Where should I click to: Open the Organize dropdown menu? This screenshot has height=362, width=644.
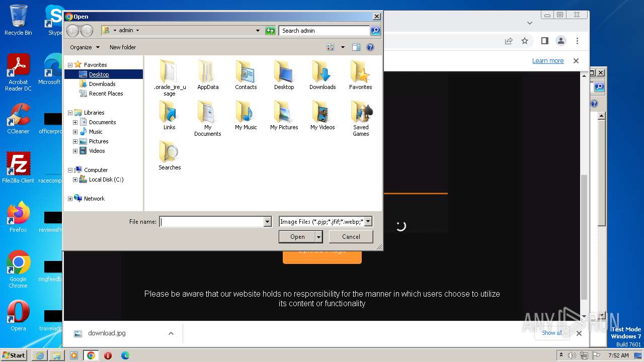(85, 47)
